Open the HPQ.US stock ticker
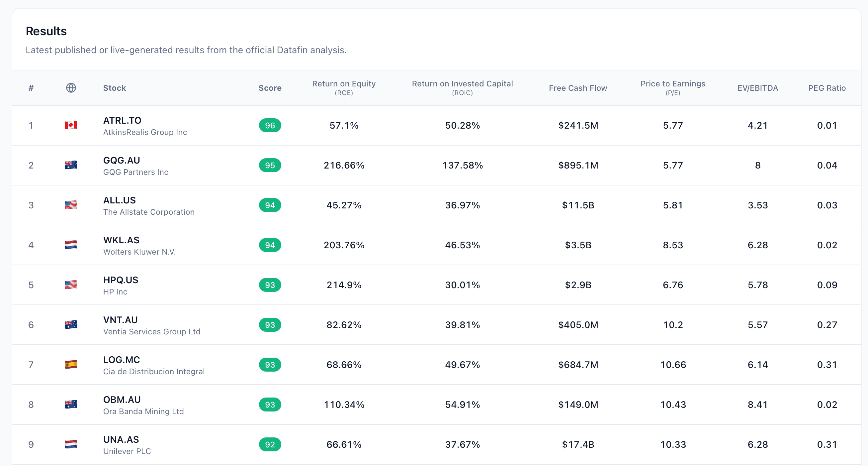This screenshot has width=868, height=466. tap(121, 280)
